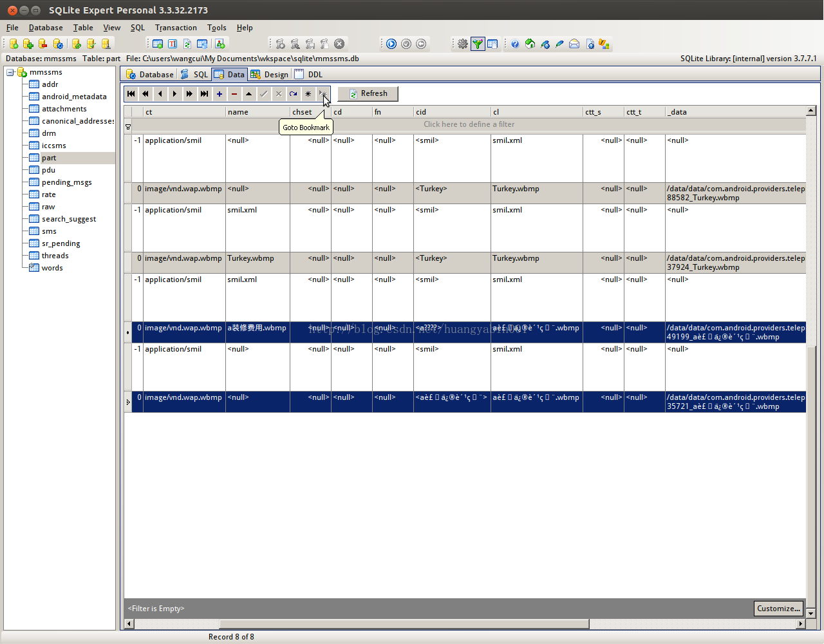Open the Help menu

point(245,28)
